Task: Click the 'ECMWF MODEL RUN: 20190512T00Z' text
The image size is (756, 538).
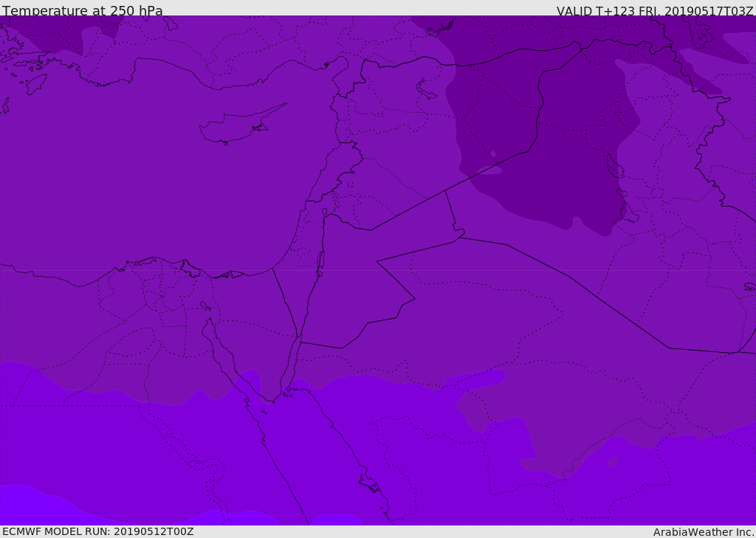Action: click(98, 531)
